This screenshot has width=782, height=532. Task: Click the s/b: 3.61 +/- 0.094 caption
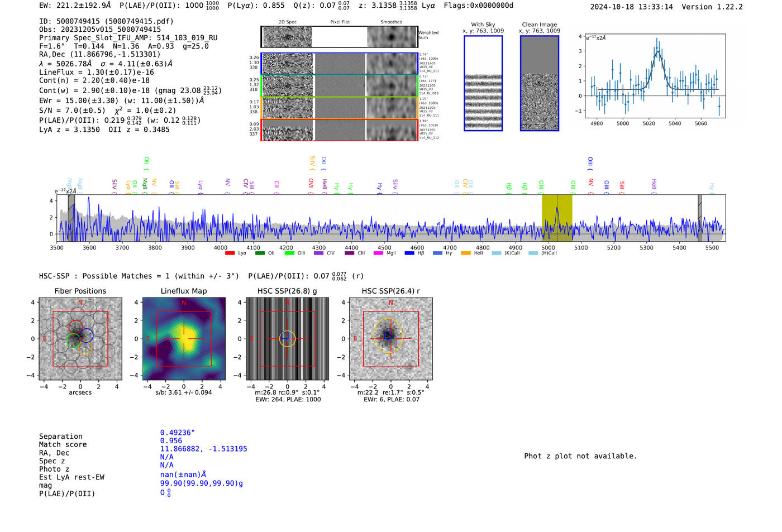pos(184,392)
